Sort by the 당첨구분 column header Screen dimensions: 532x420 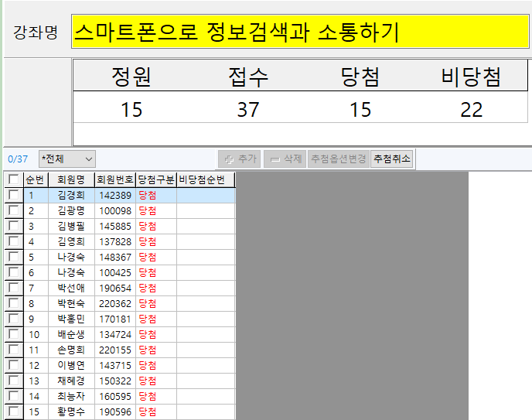(x=156, y=179)
